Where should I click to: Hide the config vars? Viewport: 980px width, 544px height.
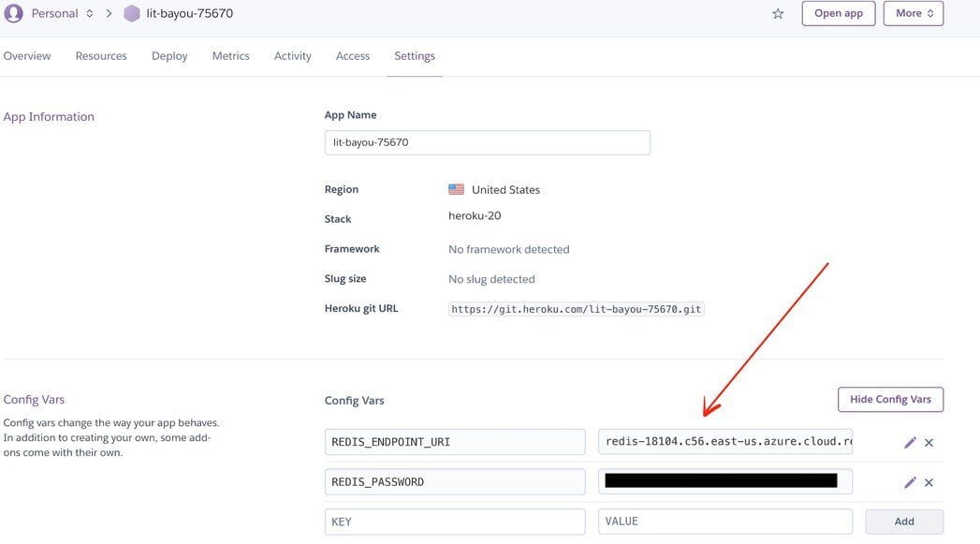[889, 399]
